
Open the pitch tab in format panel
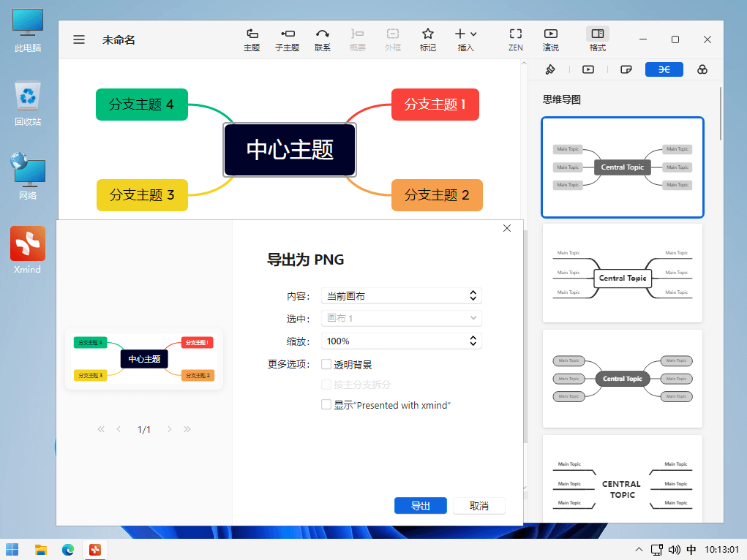(x=588, y=69)
